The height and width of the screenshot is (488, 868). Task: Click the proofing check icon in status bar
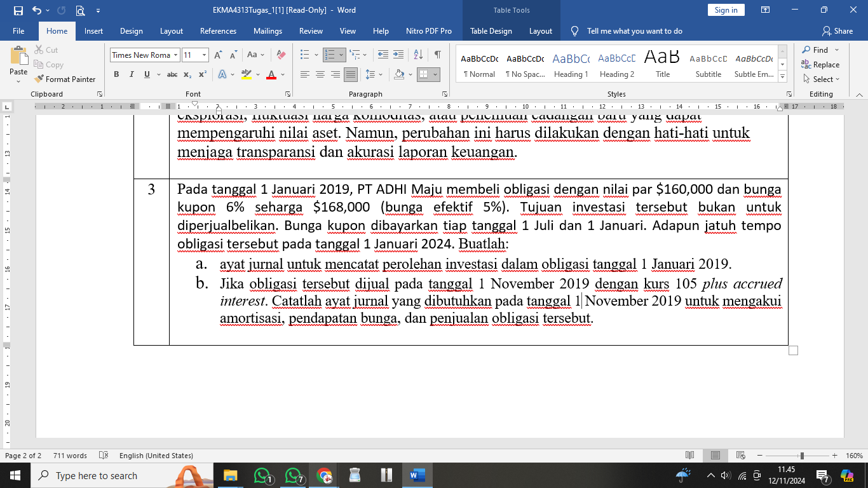click(x=104, y=456)
